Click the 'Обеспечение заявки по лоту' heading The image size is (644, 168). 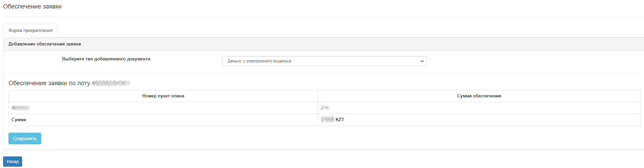point(49,83)
